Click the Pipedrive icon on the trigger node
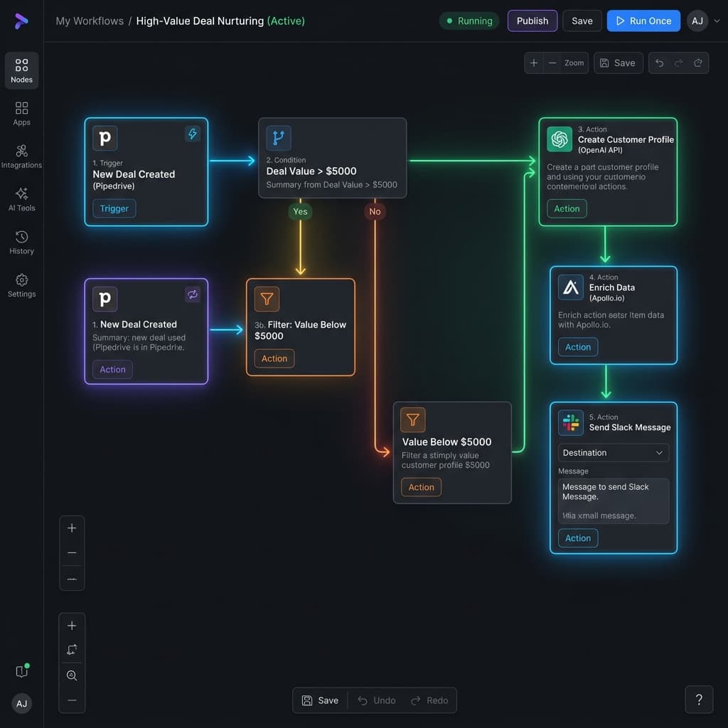 coord(105,138)
